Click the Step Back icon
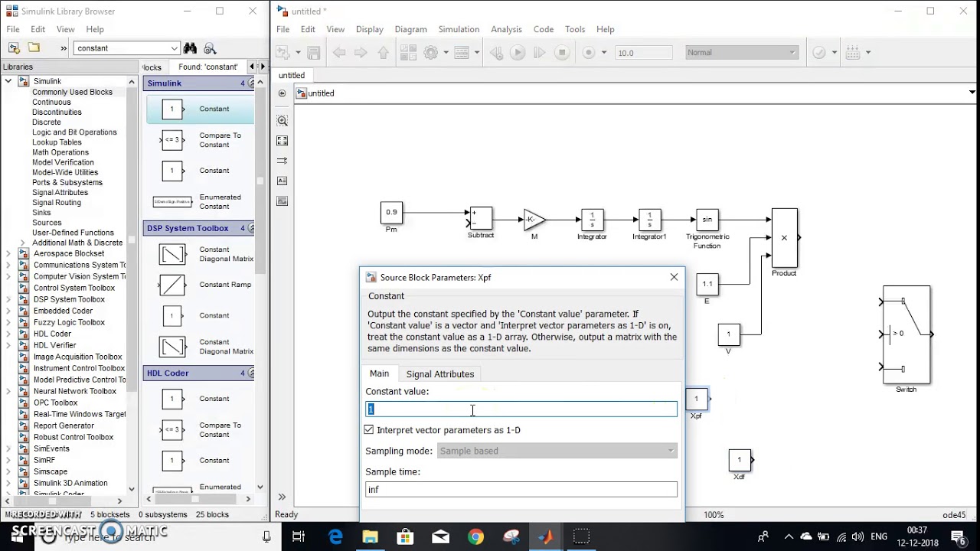This screenshot has width=980, height=551. pos(496,53)
